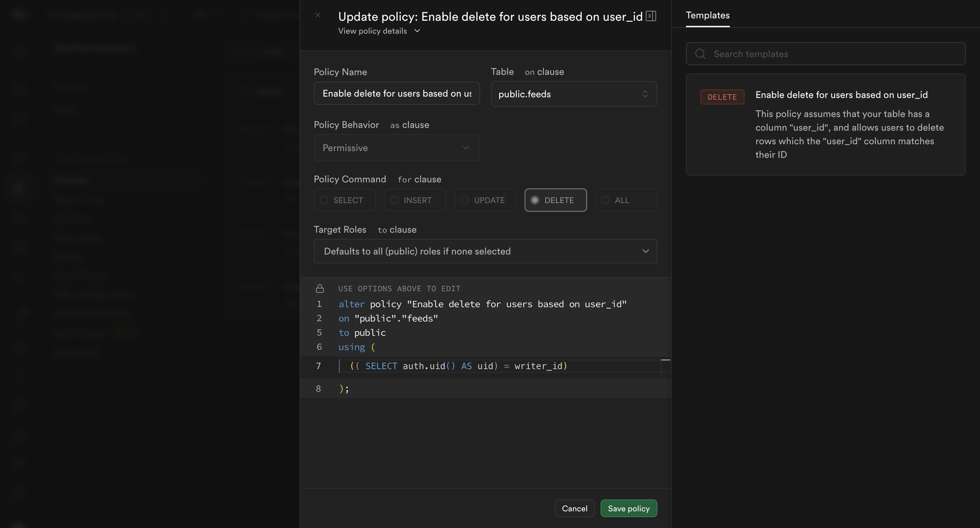The height and width of the screenshot is (528, 980).
Task: Select the ALL policy command
Action: [x=625, y=200]
